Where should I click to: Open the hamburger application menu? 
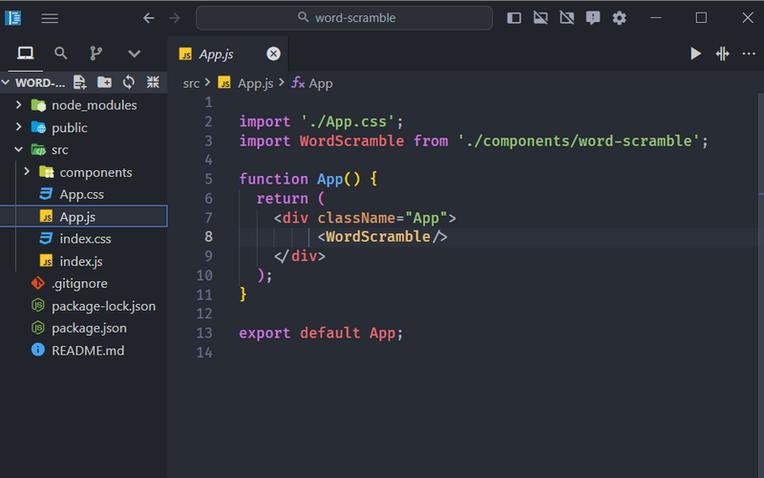pos(49,18)
